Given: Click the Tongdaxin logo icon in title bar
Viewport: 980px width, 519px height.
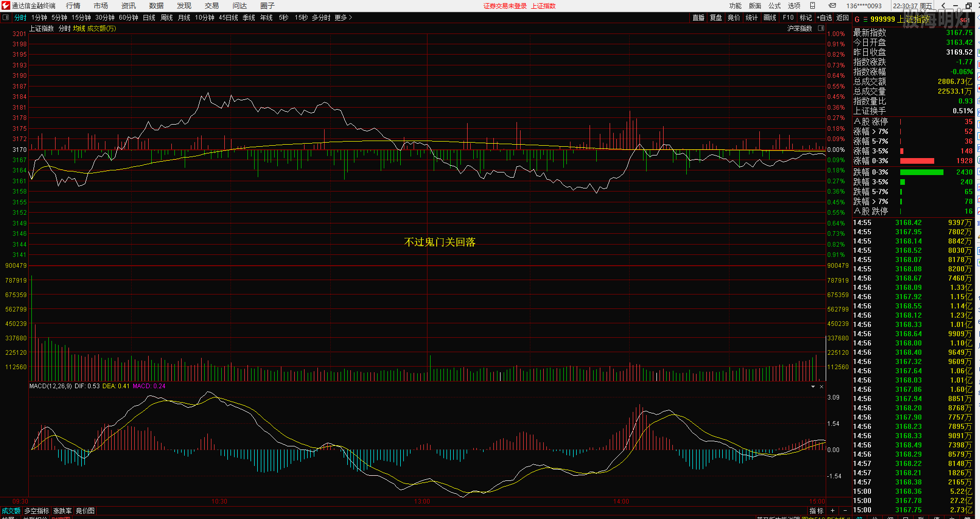Looking at the screenshot, I should (6, 6).
